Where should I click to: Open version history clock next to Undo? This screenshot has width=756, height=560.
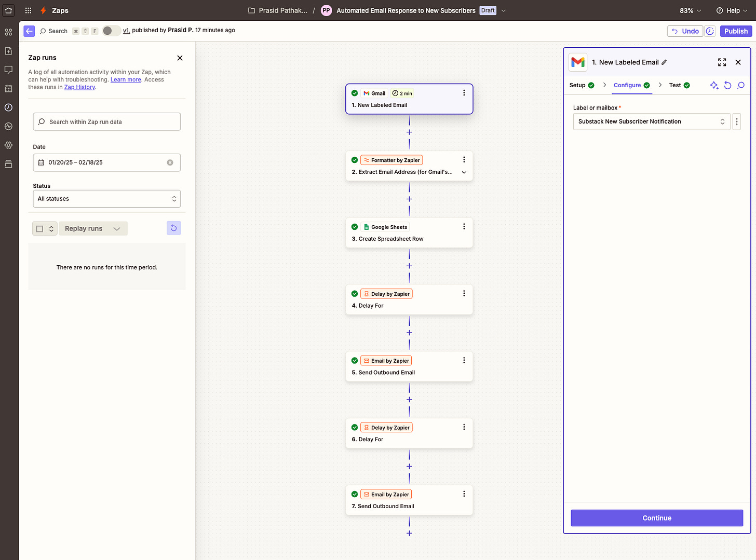tap(710, 31)
